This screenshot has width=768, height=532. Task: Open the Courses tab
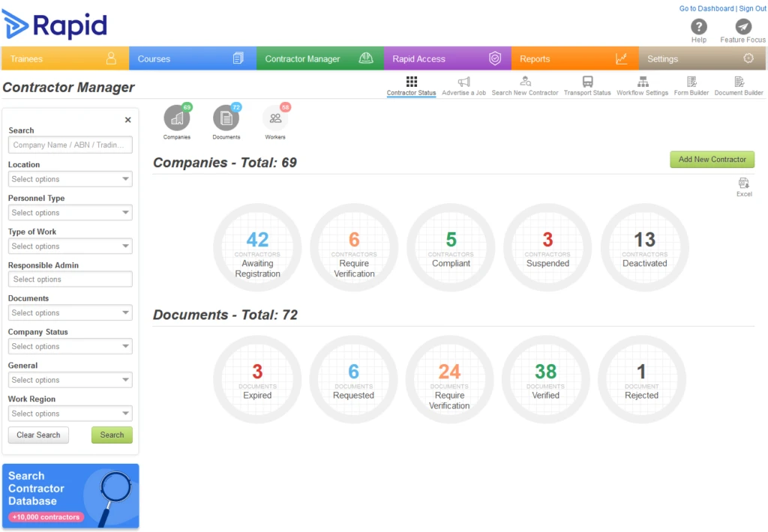point(193,58)
